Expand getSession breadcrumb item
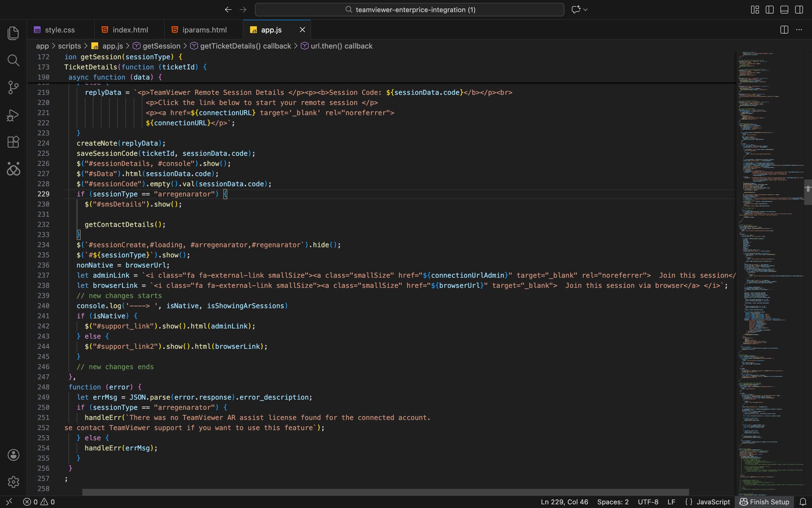 pyautogui.click(x=161, y=46)
